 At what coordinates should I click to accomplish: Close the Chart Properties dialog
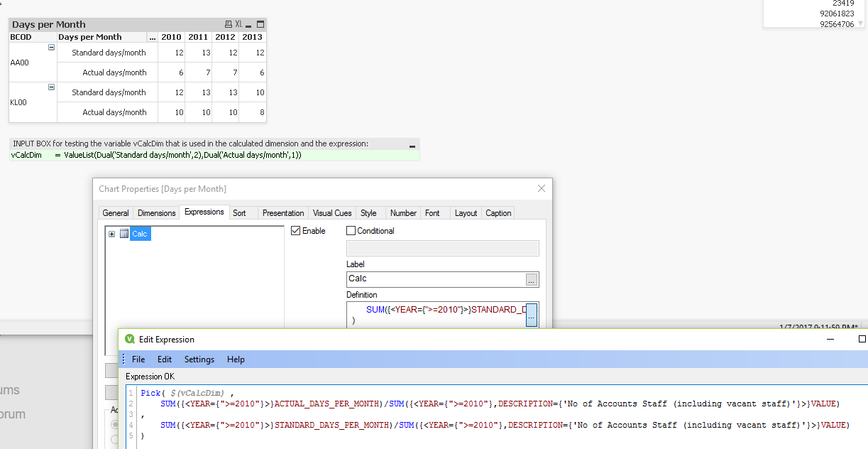coord(542,188)
